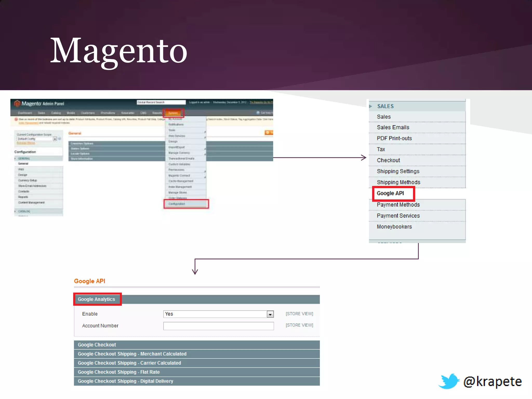
Task: Select Tax in SALES list
Action: [417, 149]
